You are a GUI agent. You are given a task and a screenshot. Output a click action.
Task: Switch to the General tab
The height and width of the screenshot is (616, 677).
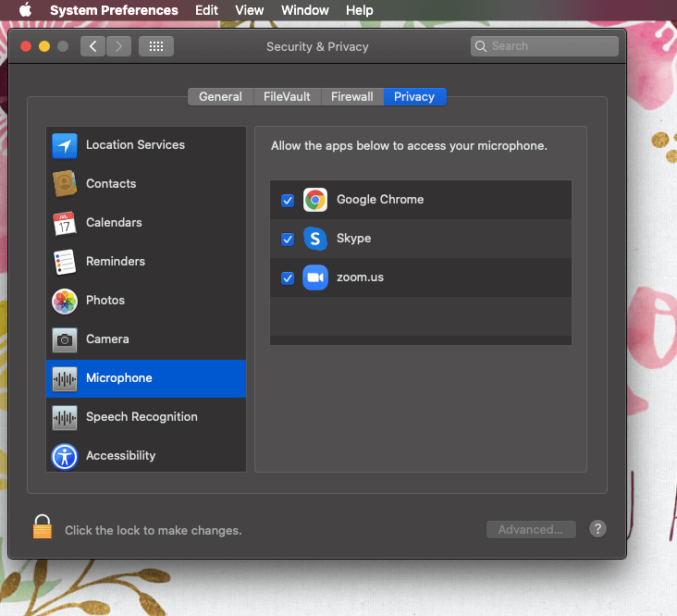220,96
